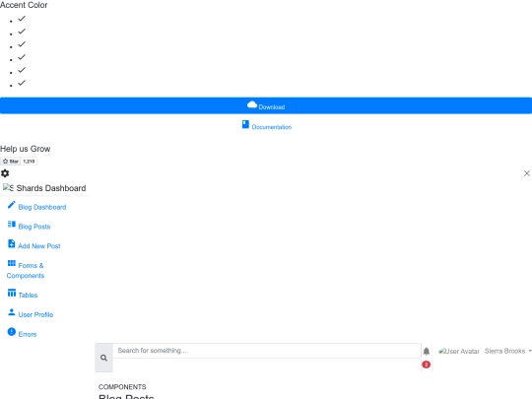Open notifications bell icon
This screenshot has height=399, width=532.
427,351
